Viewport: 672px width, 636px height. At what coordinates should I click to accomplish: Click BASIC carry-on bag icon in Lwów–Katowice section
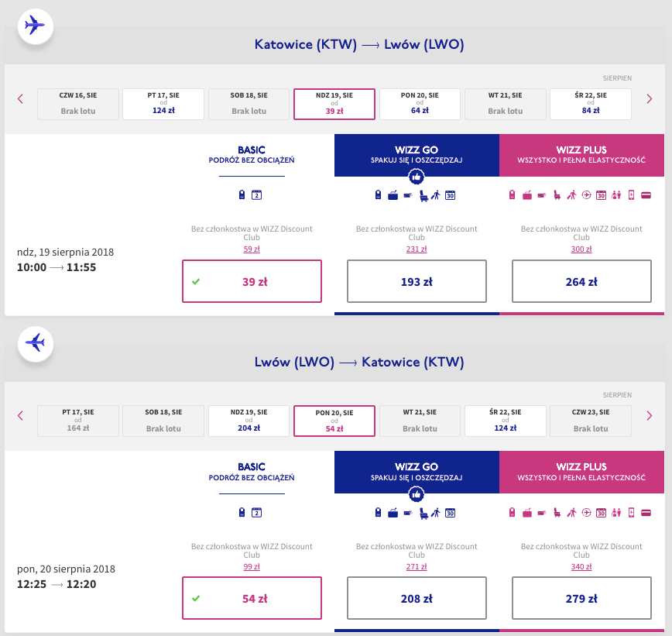tap(242, 513)
